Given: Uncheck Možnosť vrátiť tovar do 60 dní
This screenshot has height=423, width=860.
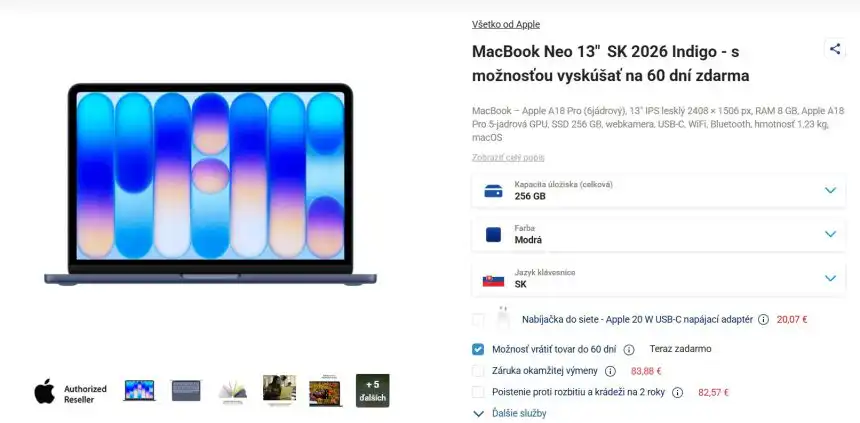Looking at the screenshot, I should pos(478,349).
